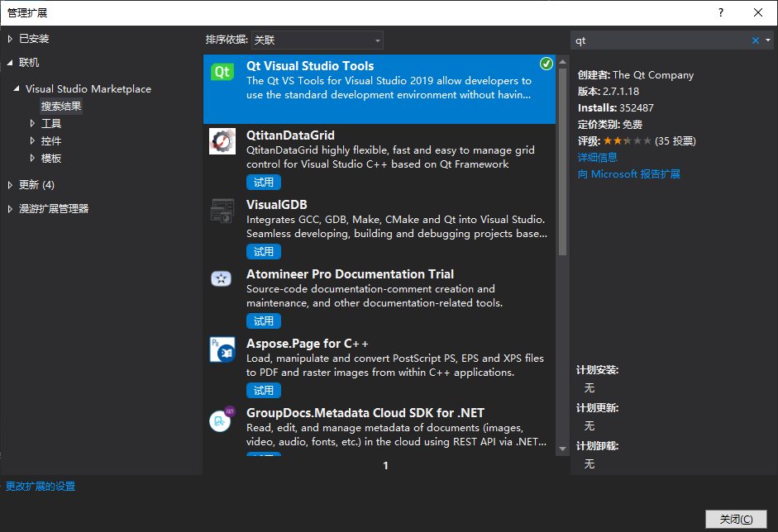Image resolution: width=778 pixels, height=532 pixels.
Task: Expand the 已安装 tree node
Action: point(10,39)
